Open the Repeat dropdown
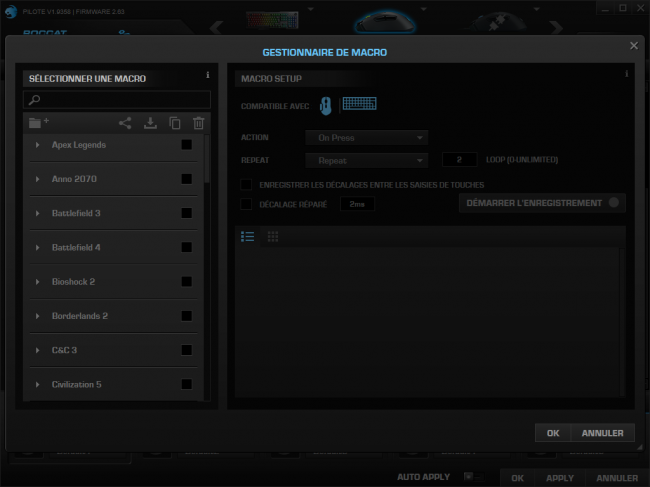The width and height of the screenshot is (650, 487). (366, 160)
